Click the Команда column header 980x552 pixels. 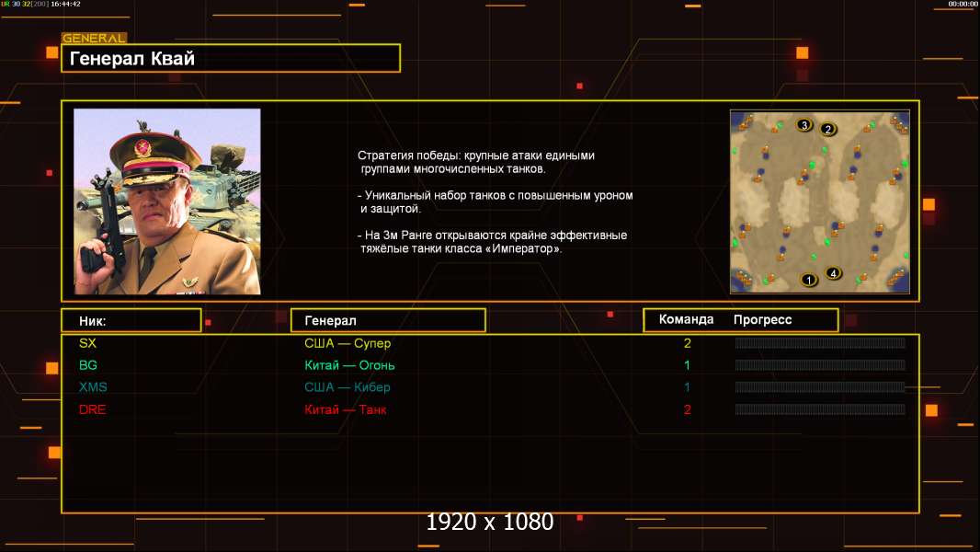point(686,319)
